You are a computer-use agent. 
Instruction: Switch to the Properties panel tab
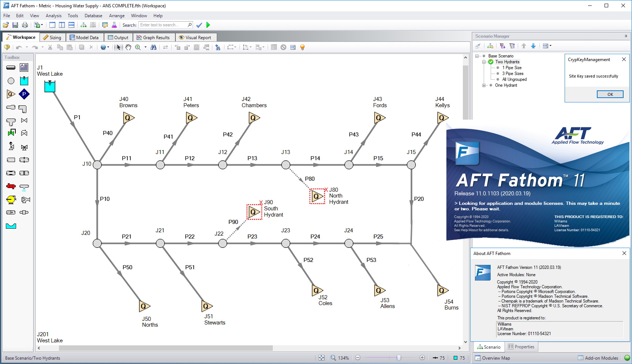tap(521, 347)
